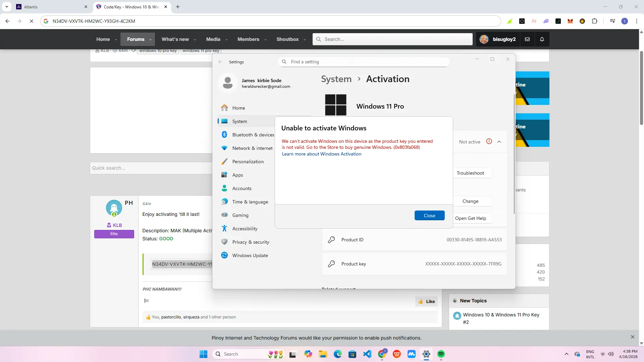This screenshot has height=362, width=644.
Task: Open the forum inbox envelope icon
Action: (x=527, y=39)
